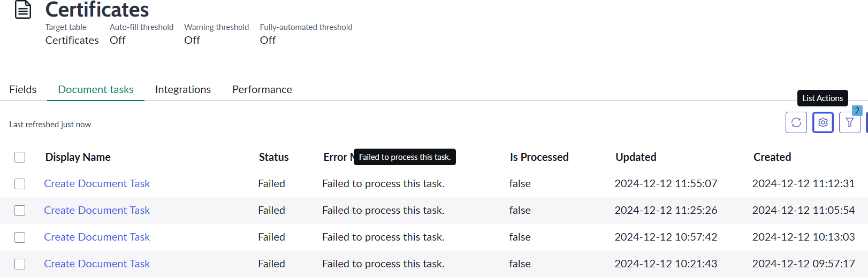Check the task created at 11:05:54

20,211
